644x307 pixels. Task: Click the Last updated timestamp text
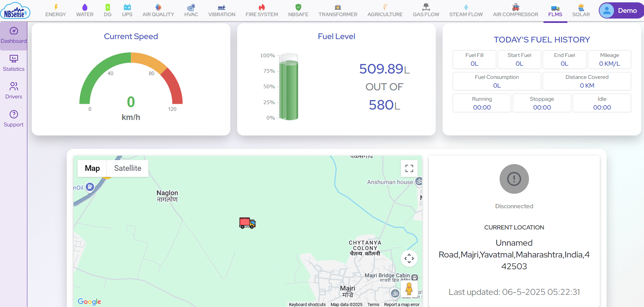pos(514,292)
